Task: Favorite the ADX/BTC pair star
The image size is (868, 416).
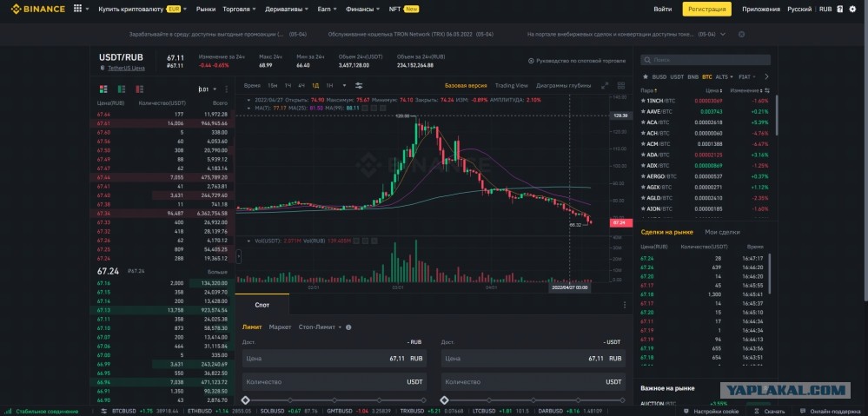Action: coord(643,165)
